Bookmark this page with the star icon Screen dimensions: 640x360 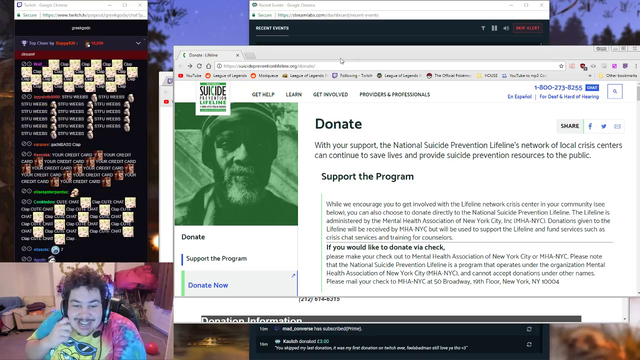(561, 66)
